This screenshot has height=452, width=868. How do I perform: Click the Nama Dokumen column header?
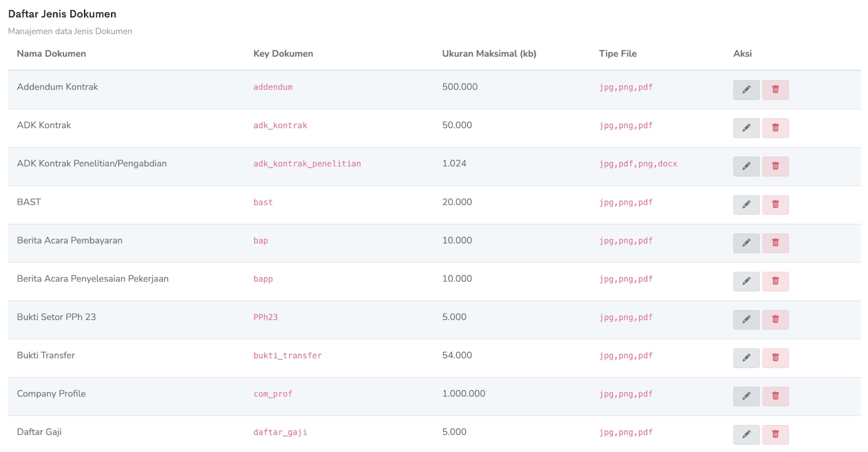52,54
